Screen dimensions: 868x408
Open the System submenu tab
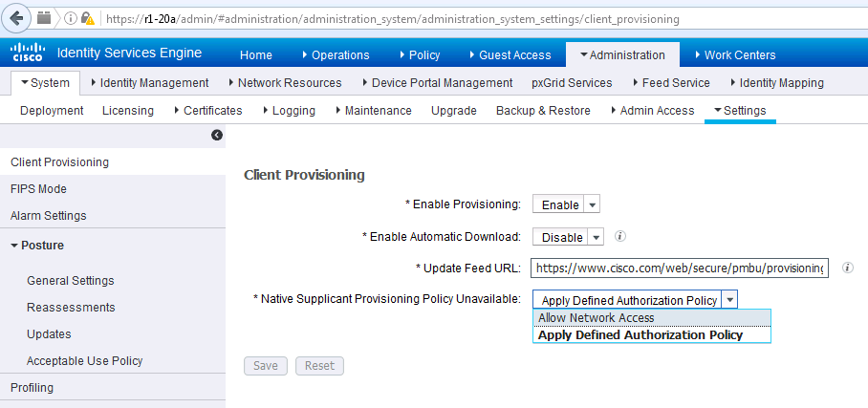tap(45, 83)
